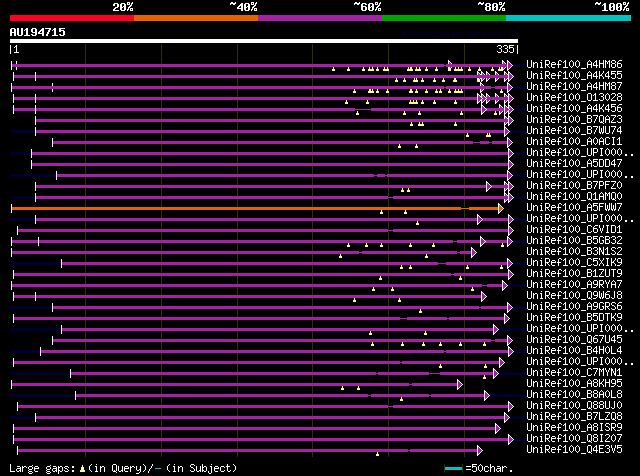This screenshot has height=476, width=640.
Task: Click the 335 end position label
Action: [505, 49]
